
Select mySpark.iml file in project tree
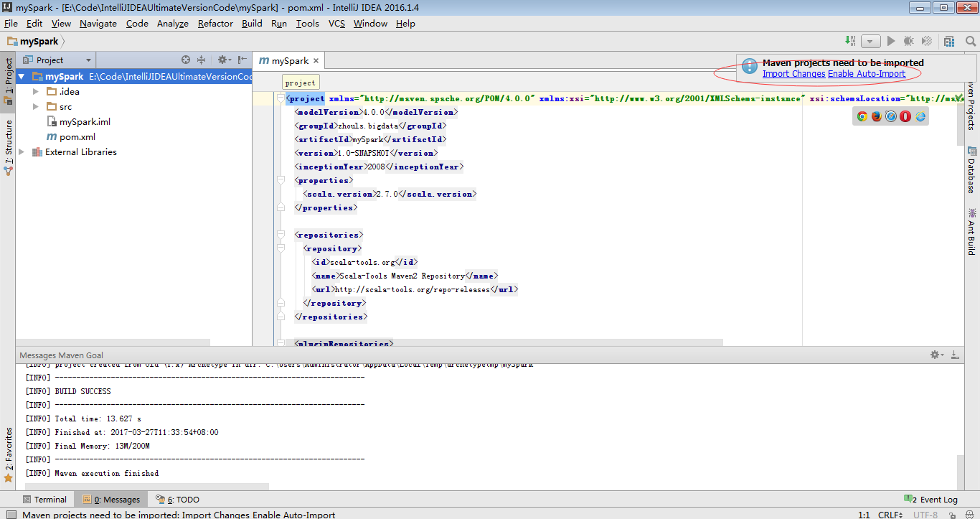click(78, 121)
